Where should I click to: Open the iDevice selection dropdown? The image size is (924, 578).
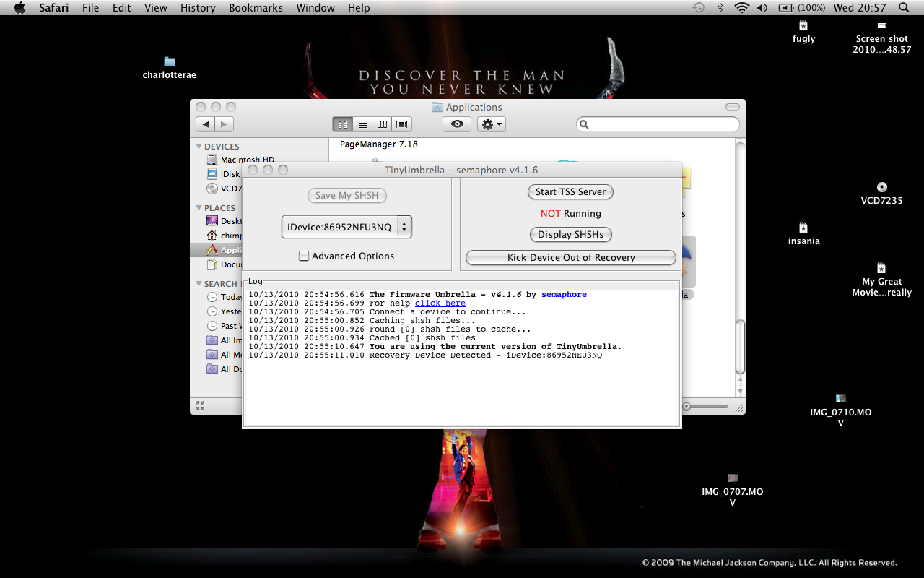[346, 227]
